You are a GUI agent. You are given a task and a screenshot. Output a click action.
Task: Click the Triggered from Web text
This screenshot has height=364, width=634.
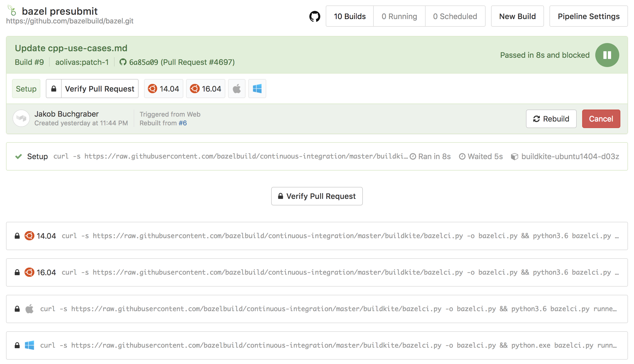(x=170, y=114)
